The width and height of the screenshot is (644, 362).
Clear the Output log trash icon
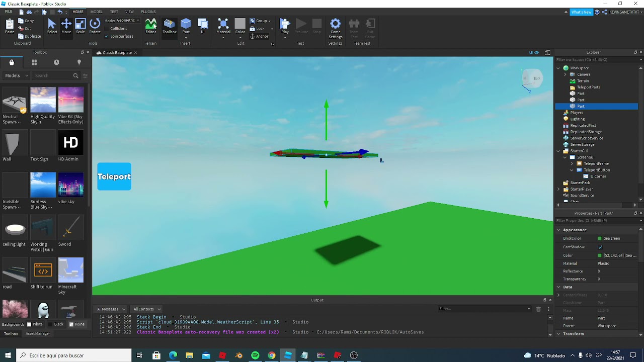[538, 309]
